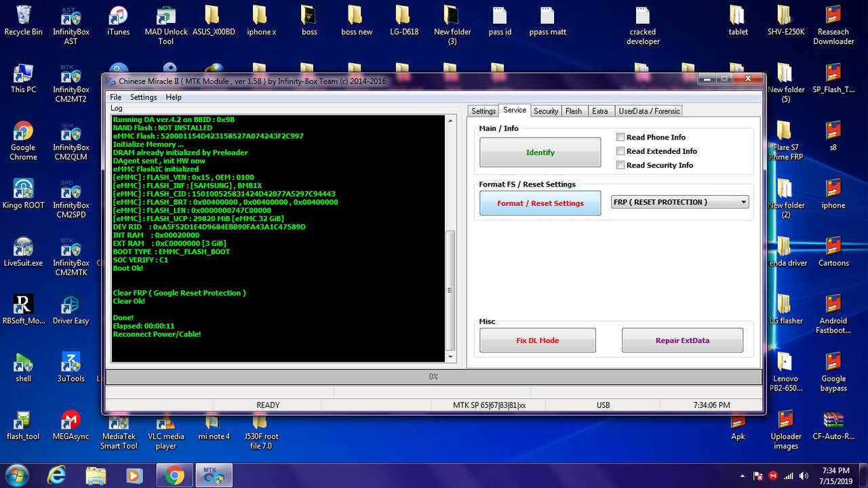Image resolution: width=868 pixels, height=488 pixels.
Task: Open the CF-Auto-R archive icon
Action: [x=833, y=425]
